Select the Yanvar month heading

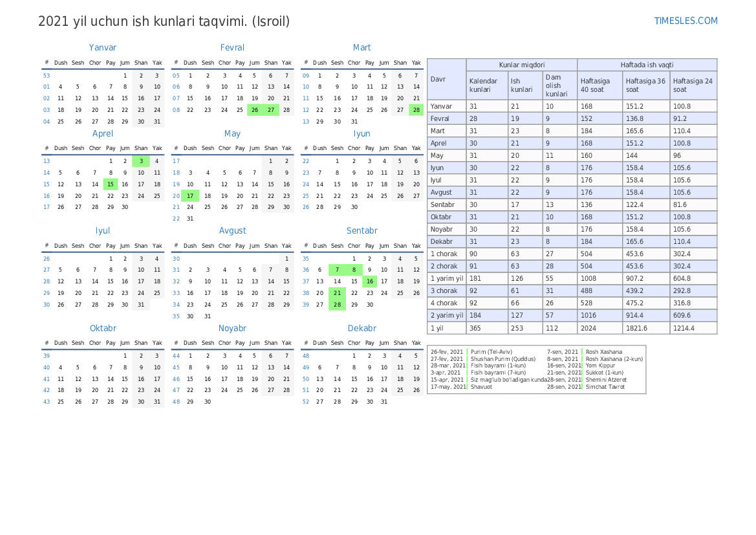(103, 47)
